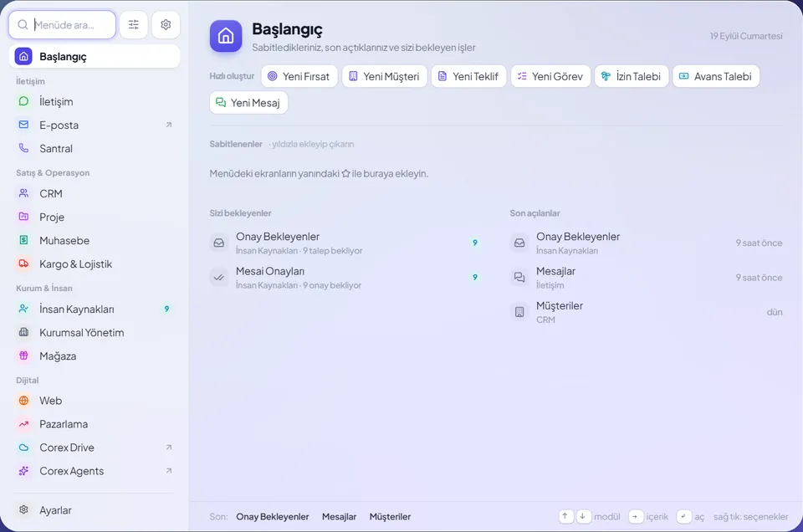Open the İletişim menu item
803x532 pixels.
click(x=95, y=101)
